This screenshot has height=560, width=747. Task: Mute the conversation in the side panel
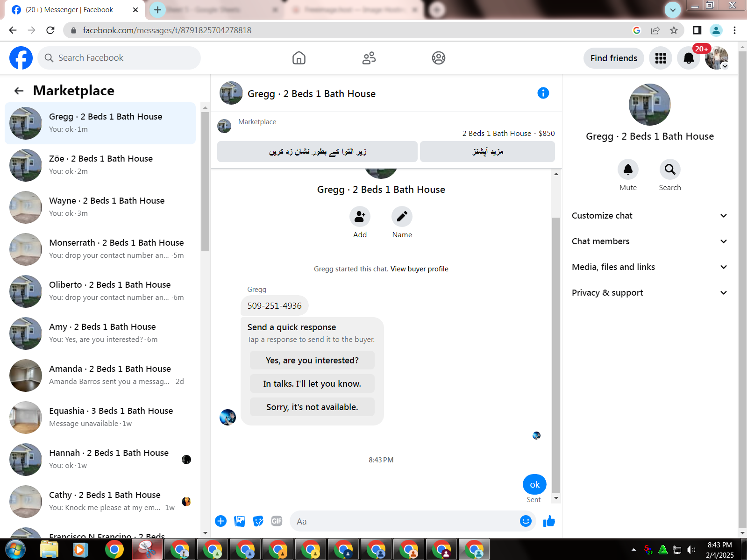[628, 170]
